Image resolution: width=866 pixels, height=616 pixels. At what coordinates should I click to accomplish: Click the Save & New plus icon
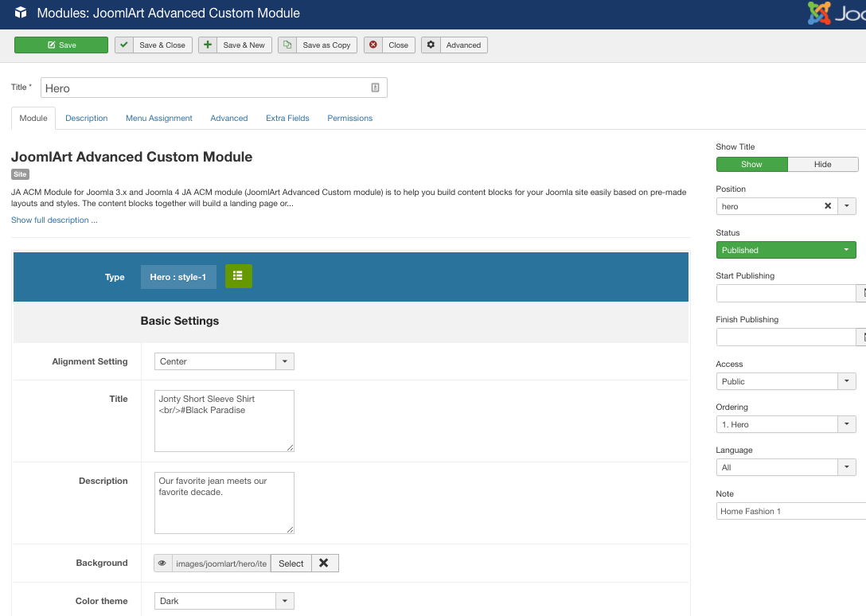tap(207, 45)
